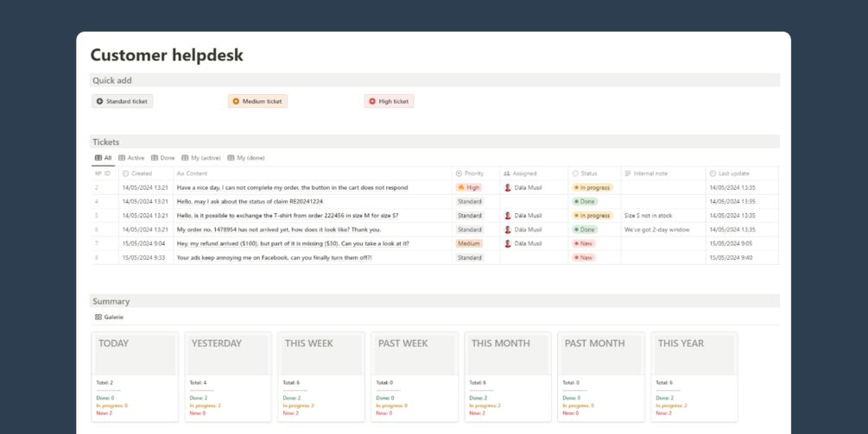Open the YESTERDAY summary card
This screenshot has height=434, width=868.
coord(228,376)
